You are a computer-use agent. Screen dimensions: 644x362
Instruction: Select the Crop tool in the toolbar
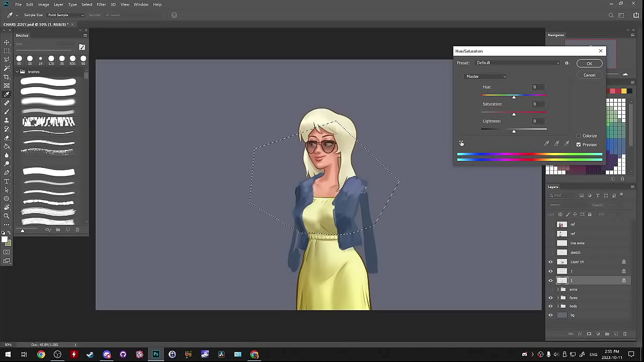pos(7,76)
